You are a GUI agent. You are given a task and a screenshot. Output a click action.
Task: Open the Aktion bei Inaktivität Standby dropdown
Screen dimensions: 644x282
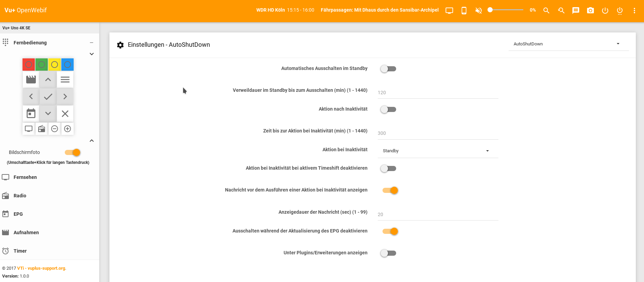point(438,151)
